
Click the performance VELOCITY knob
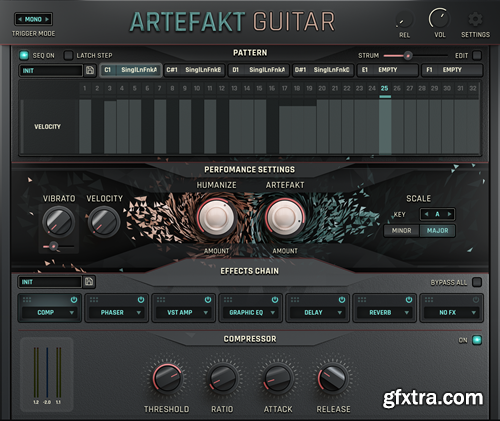point(104,222)
